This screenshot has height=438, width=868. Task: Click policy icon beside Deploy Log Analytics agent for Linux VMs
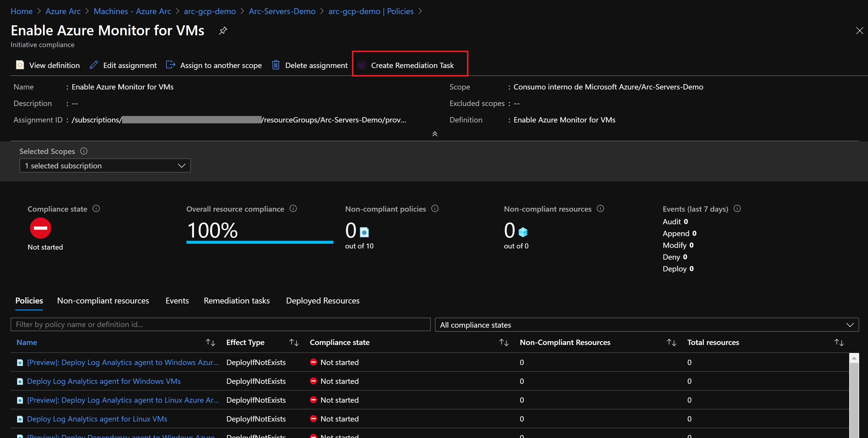pos(20,419)
